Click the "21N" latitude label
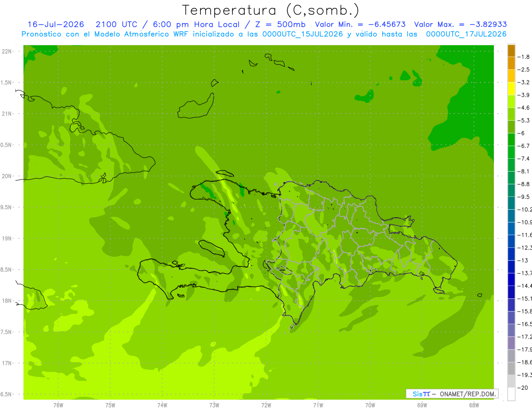Screen dimensions: 532x411 pyautogui.click(x=7, y=114)
